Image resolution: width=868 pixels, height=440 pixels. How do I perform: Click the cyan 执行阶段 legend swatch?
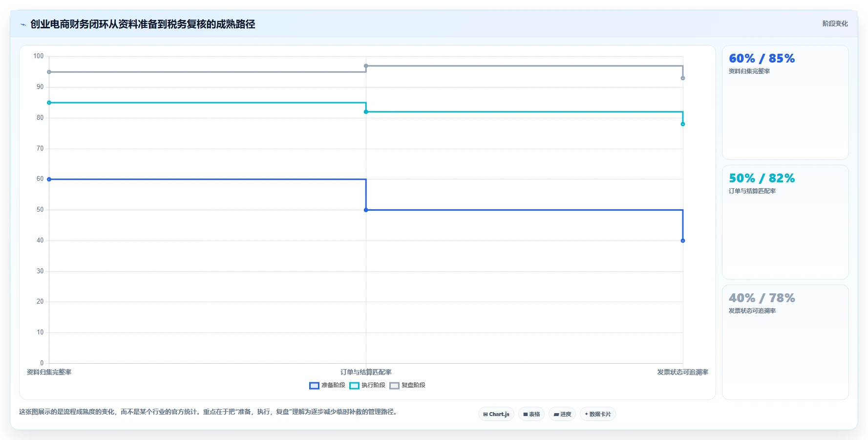coord(354,386)
